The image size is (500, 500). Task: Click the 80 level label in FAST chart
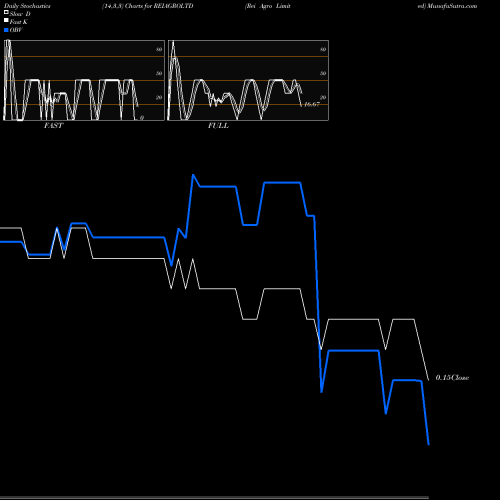[159, 49]
